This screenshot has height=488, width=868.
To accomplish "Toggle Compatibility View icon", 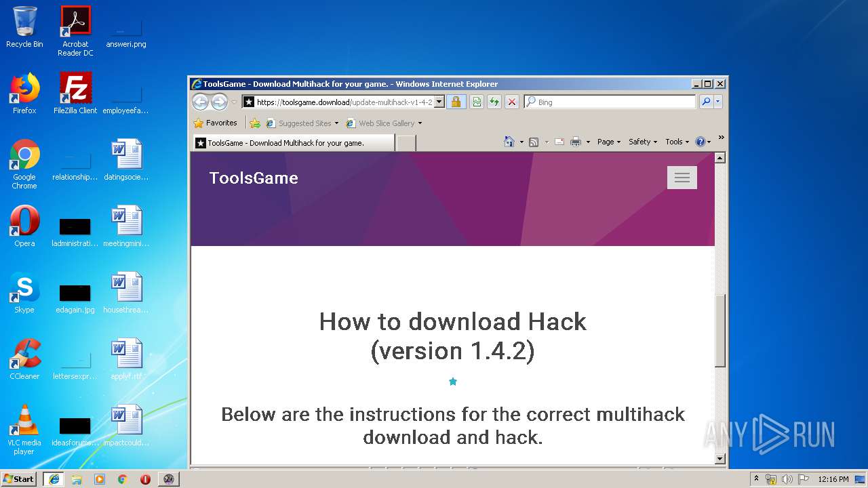I will coord(477,102).
